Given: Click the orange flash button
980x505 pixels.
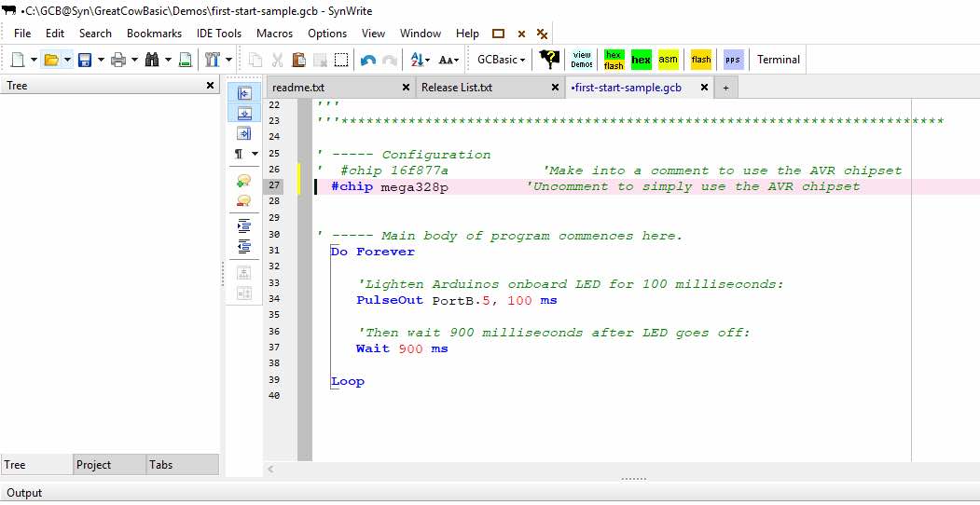Looking at the screenshot, I should pos(701,60).
